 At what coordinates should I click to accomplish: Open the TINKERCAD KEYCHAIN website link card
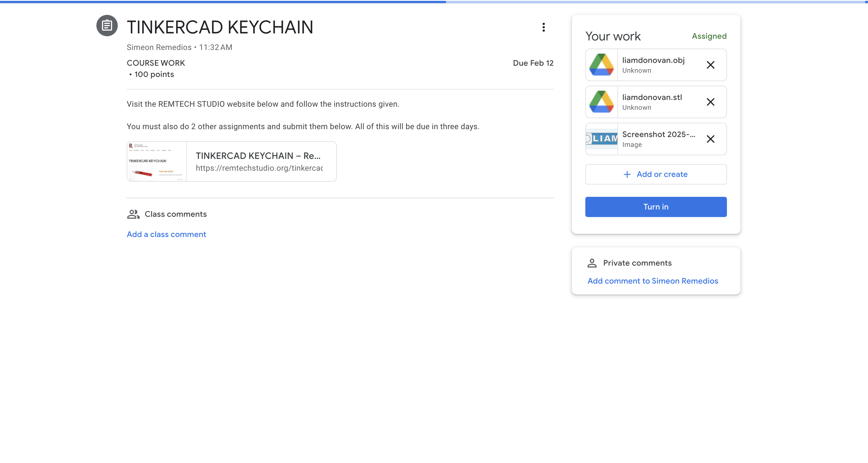(x=259, y=161)
